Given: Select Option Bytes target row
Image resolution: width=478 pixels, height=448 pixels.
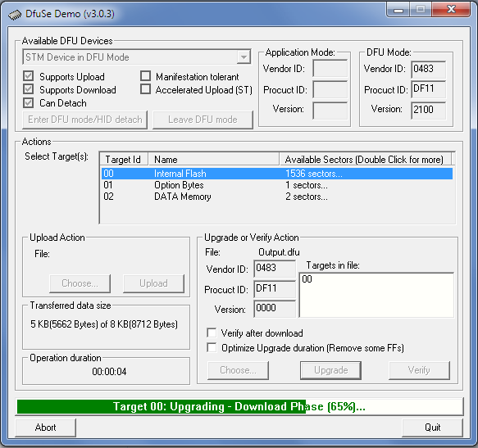Looking at the screenshot, I should coord(277,185).
